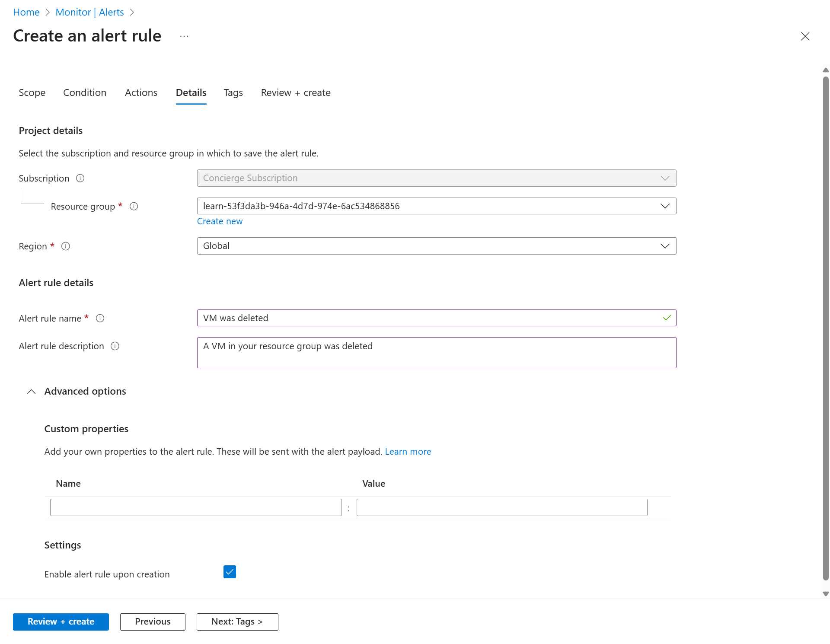This screenshot has width=830, height=644.
Task: Go to Monitor | Alerts breadcrumb
Action: pos(90,12)
